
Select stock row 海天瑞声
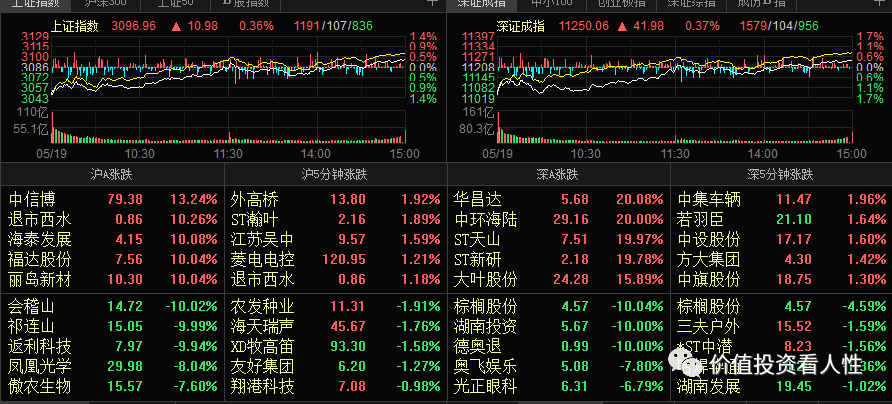tap(335, 327)
